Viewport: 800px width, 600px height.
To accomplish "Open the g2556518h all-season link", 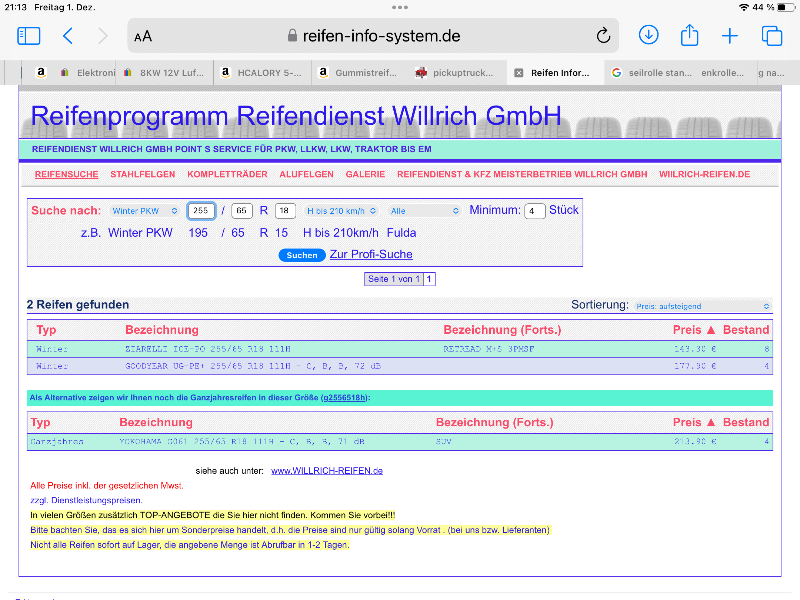I will 345,397.
